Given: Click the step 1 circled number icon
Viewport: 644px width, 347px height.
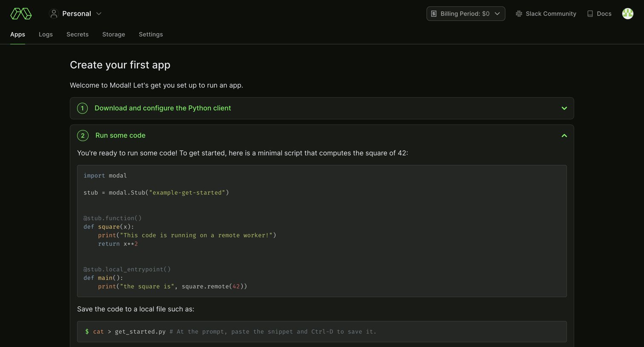Looking at the screenshot, I should pos(83,108).
